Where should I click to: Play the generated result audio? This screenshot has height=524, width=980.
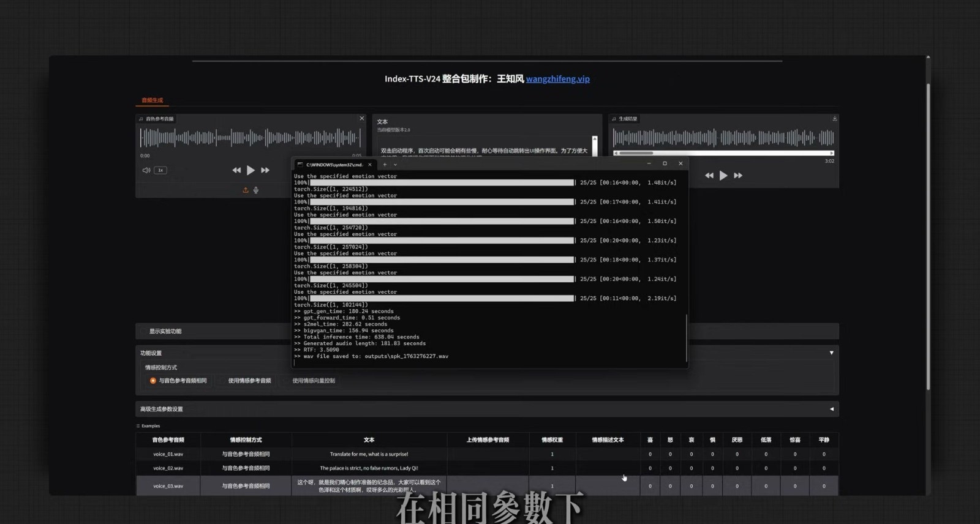click(723, 176)
